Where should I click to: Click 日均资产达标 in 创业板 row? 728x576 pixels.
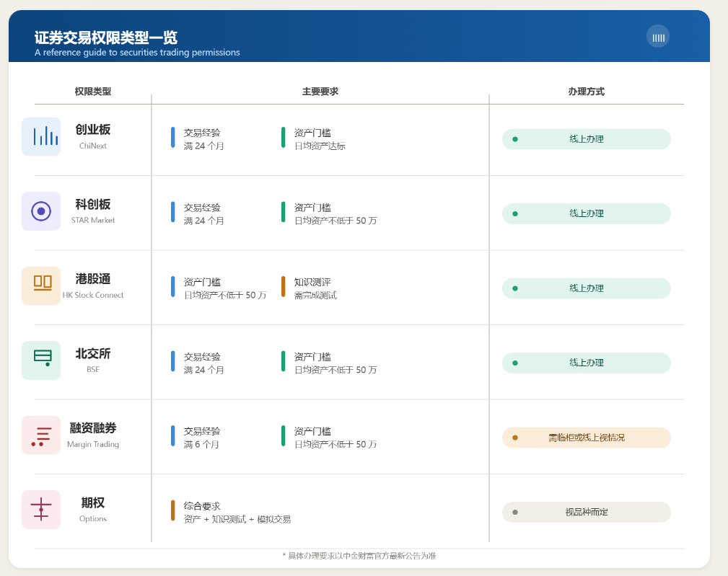tap(320, 146)
